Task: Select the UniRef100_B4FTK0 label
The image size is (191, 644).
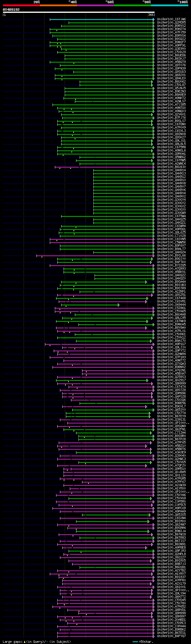Action: click(171, 262)
